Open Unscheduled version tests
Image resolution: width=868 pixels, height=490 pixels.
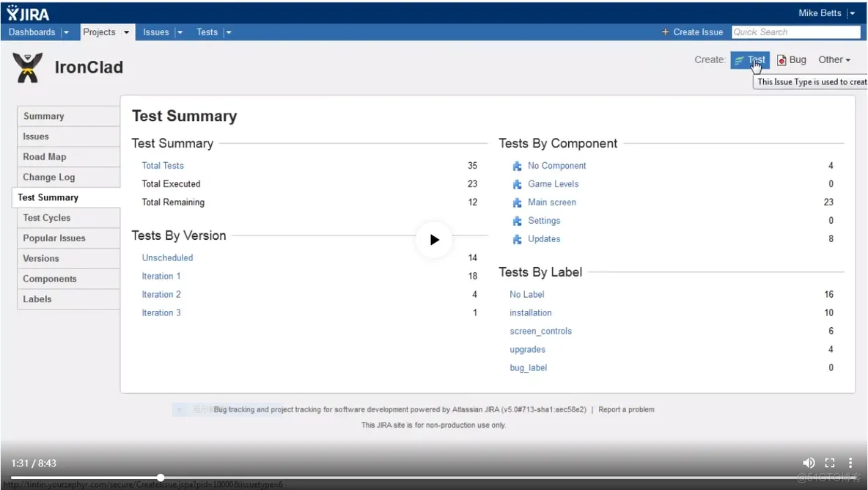167,258
